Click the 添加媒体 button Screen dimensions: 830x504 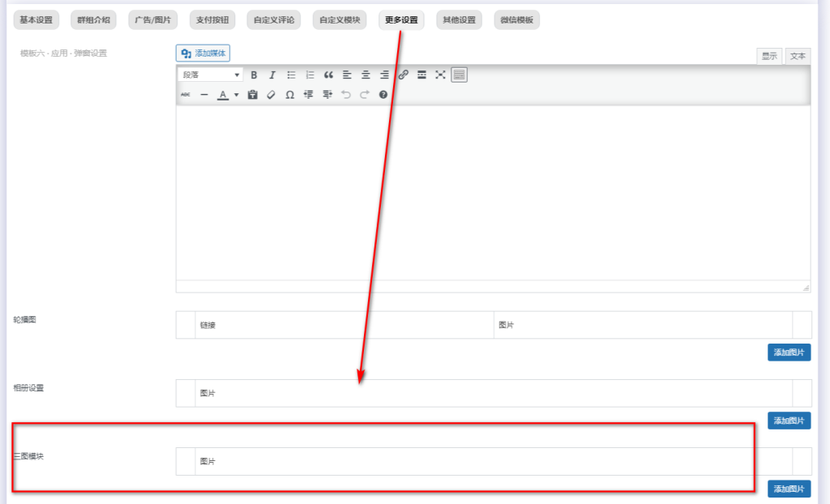203,53
